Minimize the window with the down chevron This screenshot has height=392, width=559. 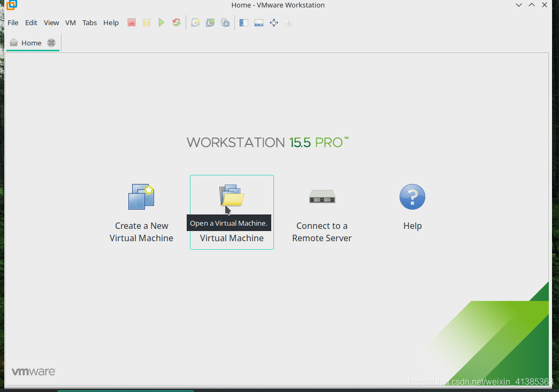pyautogui.click(x=519, y=5)
